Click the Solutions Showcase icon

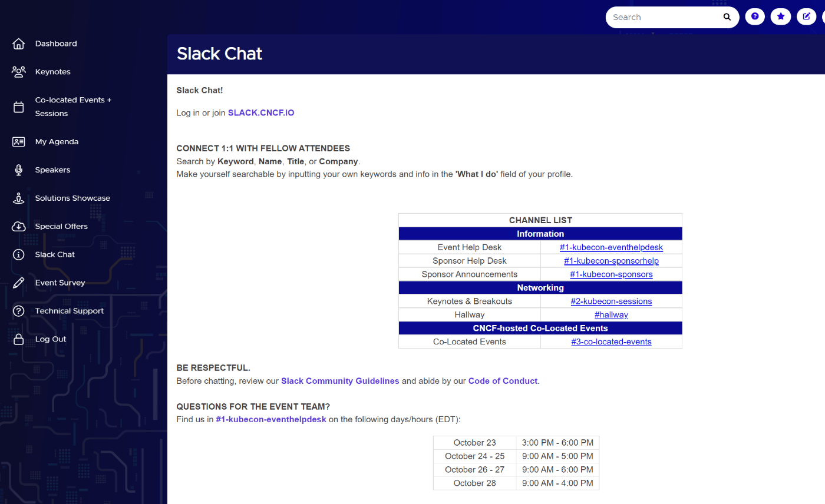(x=19, y=198)
